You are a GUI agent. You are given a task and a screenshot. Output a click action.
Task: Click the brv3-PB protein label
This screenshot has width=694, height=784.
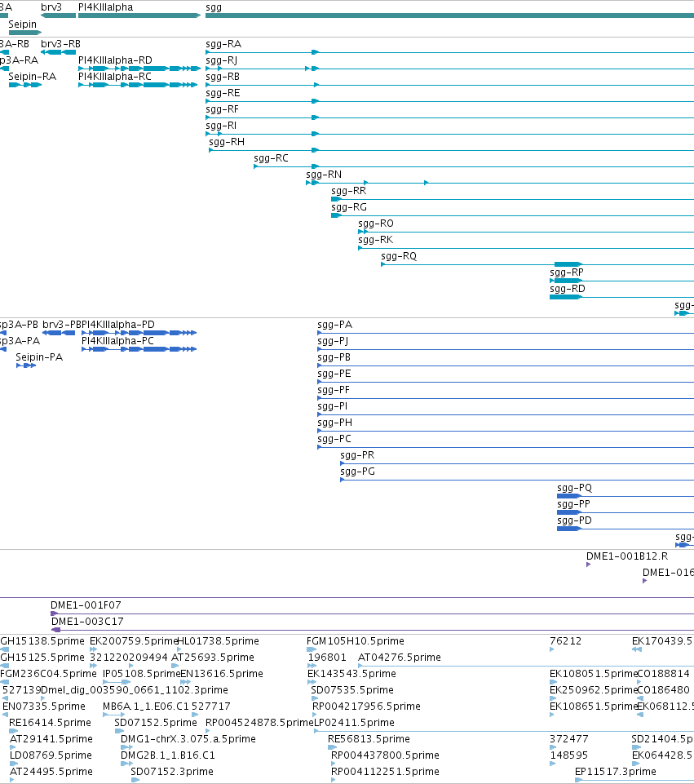(61, 325)
